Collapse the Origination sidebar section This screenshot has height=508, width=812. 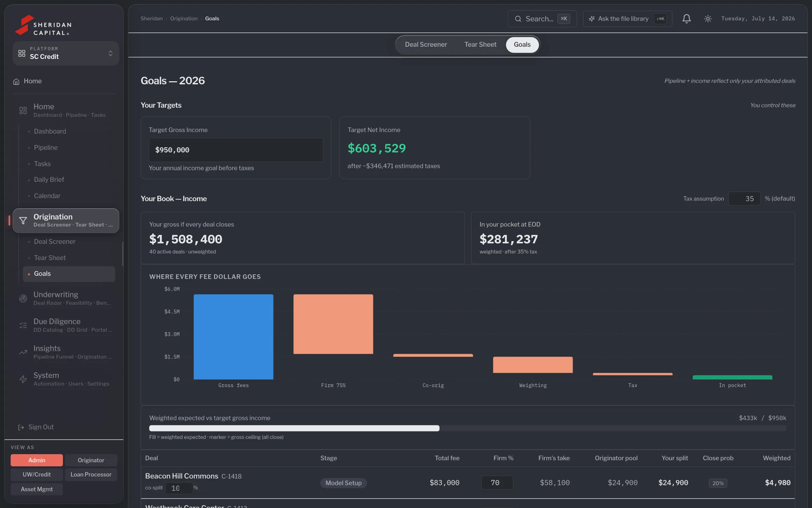[x=66, y=220]
